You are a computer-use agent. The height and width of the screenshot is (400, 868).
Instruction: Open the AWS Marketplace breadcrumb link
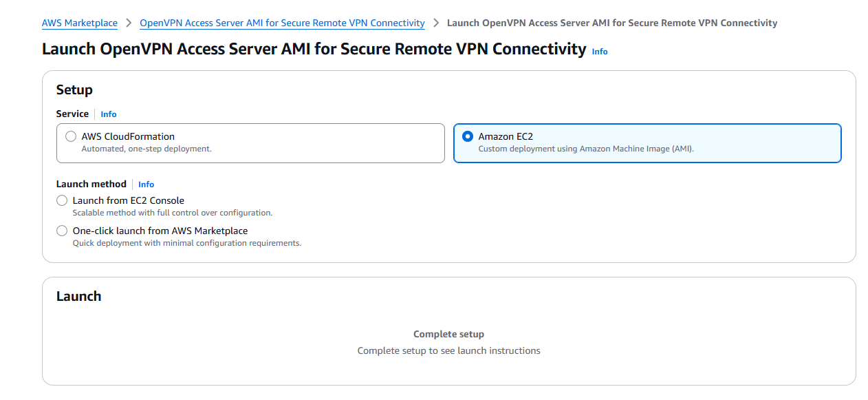click(80, 23)
